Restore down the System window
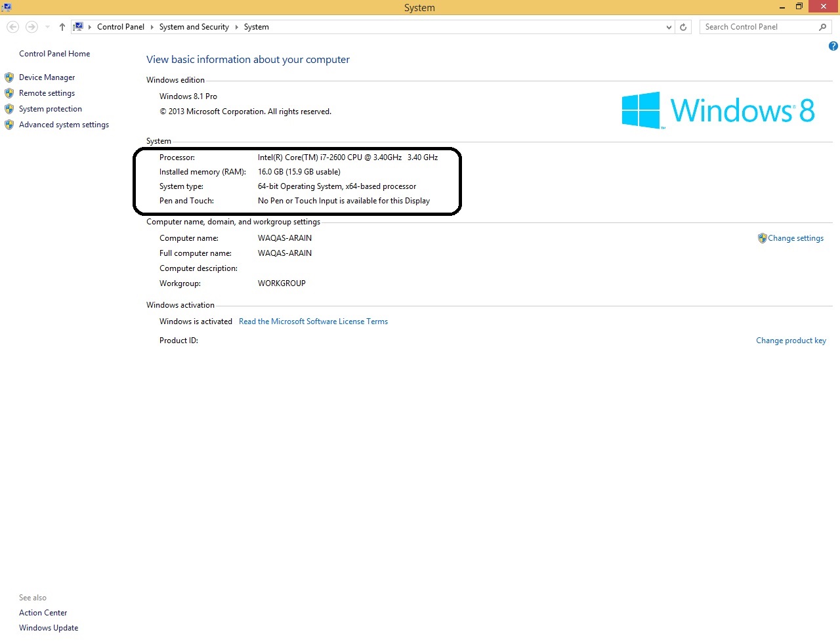This screenshot has height=643, width=840. 799,7
